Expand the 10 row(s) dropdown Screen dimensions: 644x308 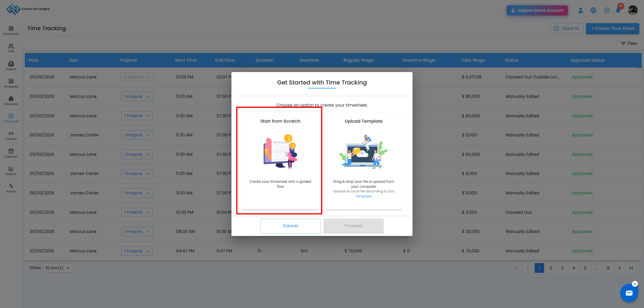[58, 268]
